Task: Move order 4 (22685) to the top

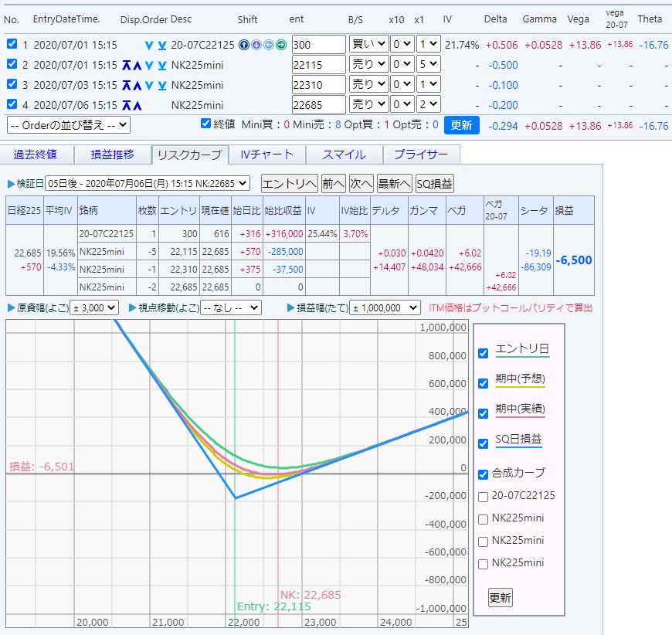Action: point(127,105)
